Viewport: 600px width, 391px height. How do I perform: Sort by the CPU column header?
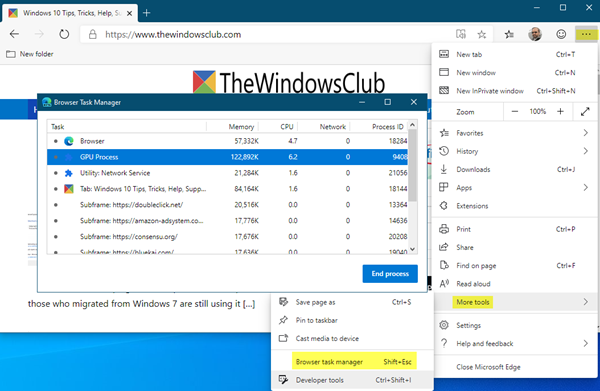point(278,127)
